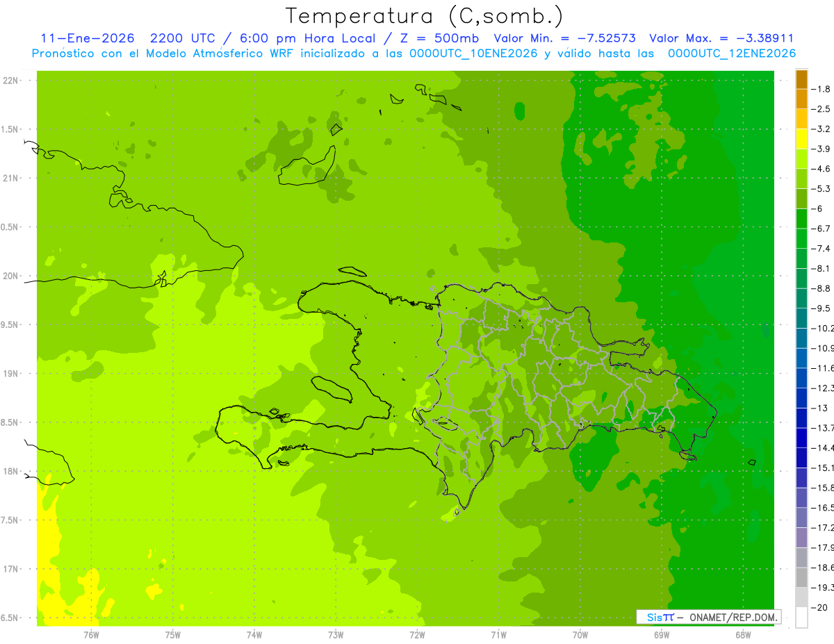Click 'Valor Min. = -7.52573' value
This screenshot has height=644, width=834.
564,38
